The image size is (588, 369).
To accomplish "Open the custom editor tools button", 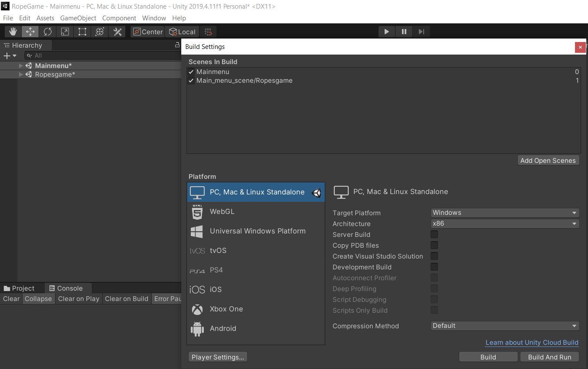I will (117, 32).
